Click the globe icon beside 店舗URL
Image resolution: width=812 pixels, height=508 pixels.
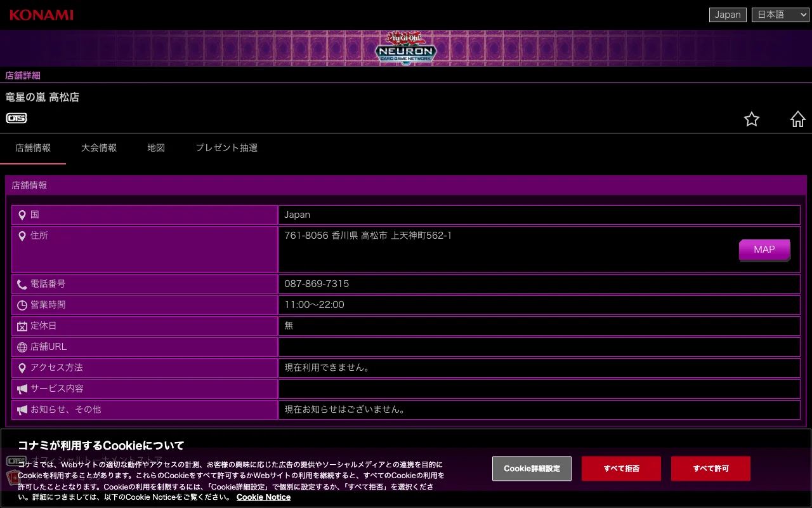[22, 347]
